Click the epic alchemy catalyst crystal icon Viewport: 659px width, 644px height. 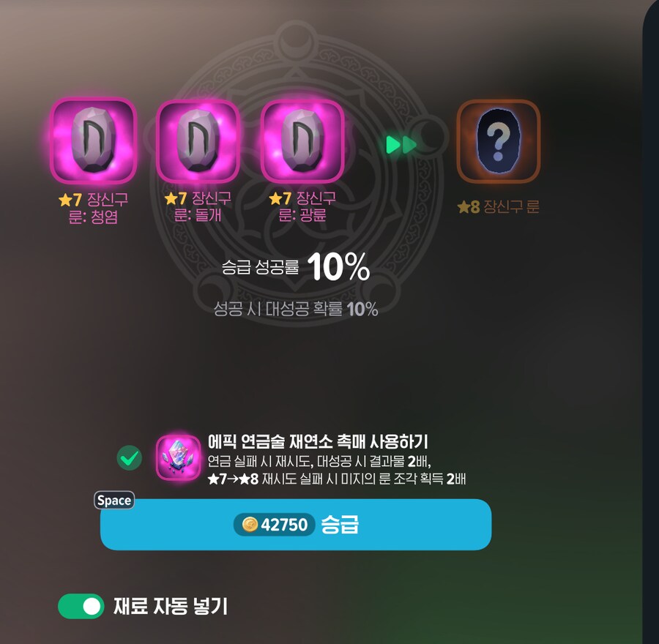coord(178,458)
